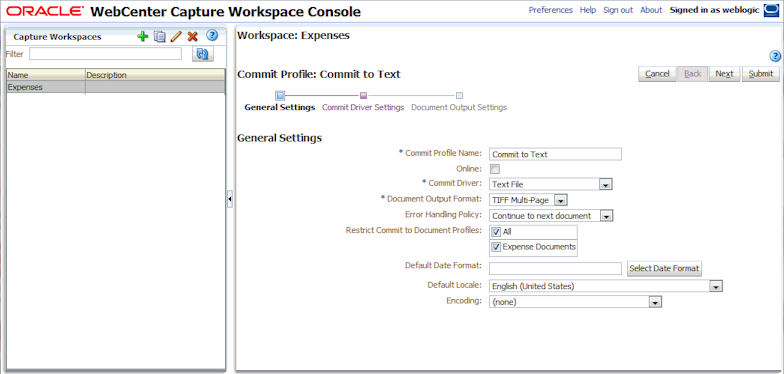784x374 pixels.
Task: Open the Commit Driver dropdown
Action: pyautogui.click(x=606, y=184)
